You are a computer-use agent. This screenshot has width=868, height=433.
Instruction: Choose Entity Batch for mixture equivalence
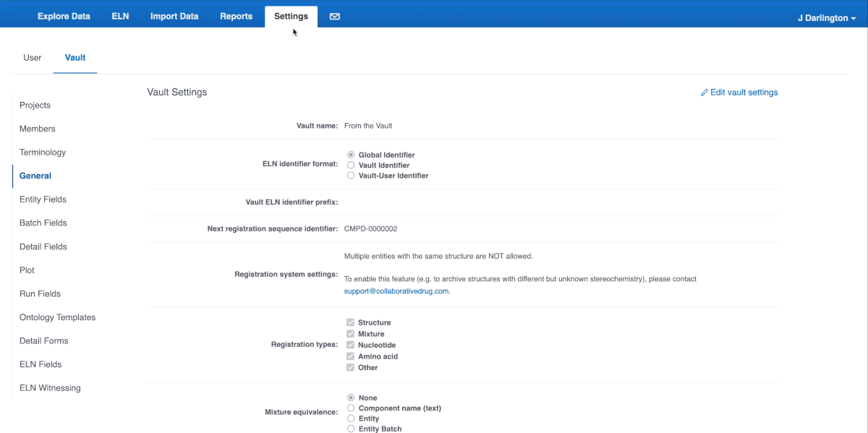pyautogui.click(x=351, y=429)
